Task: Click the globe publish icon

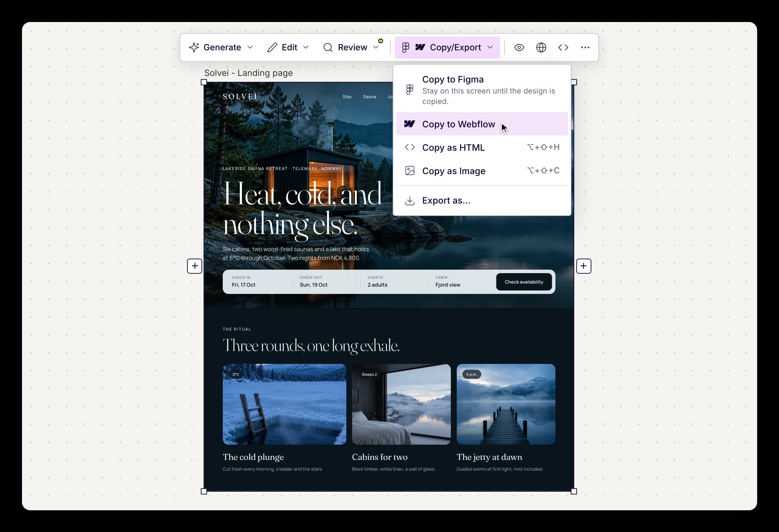Action: (x=541, y=47)
